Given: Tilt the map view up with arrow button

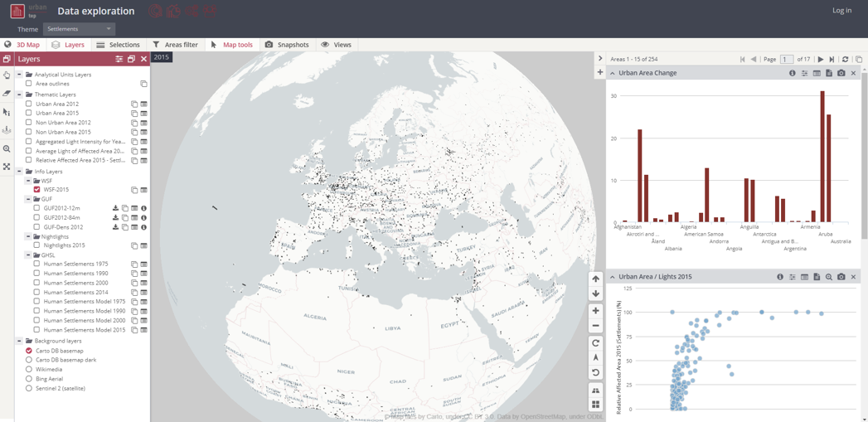Looking at the screenshot, I should pos(595,279).
